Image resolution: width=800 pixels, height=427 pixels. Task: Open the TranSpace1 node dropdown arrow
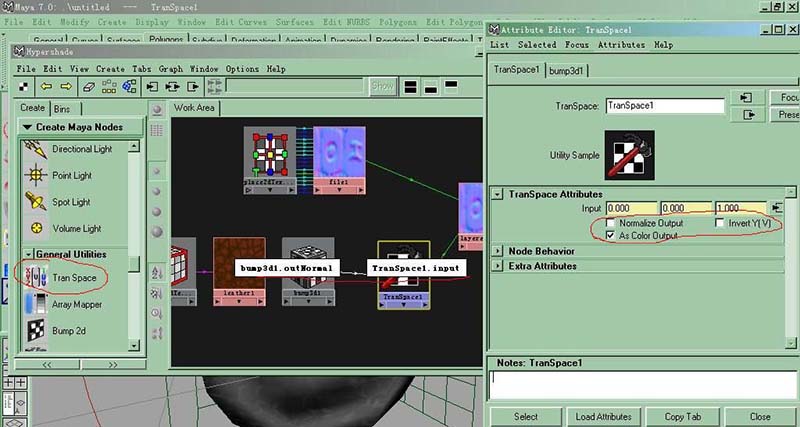[x=404, y=305]
